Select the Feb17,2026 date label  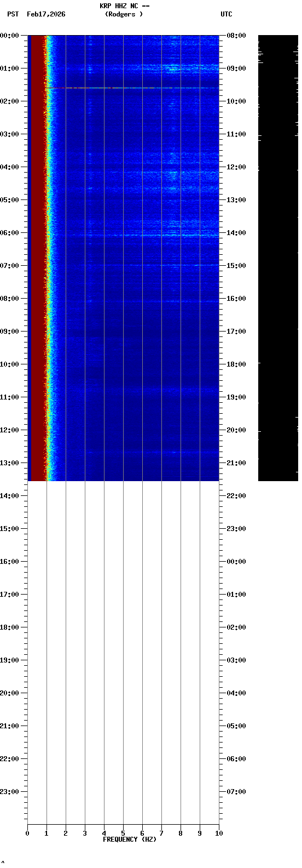[46, 14]
